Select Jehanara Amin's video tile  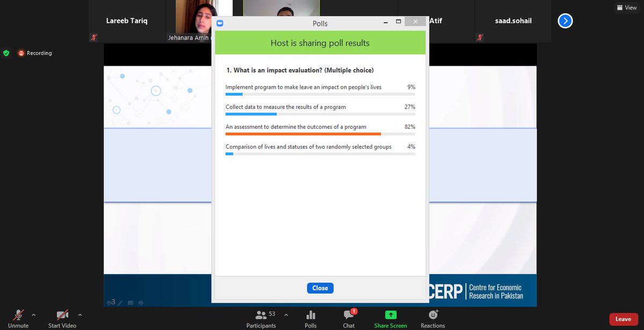[193, 21]
